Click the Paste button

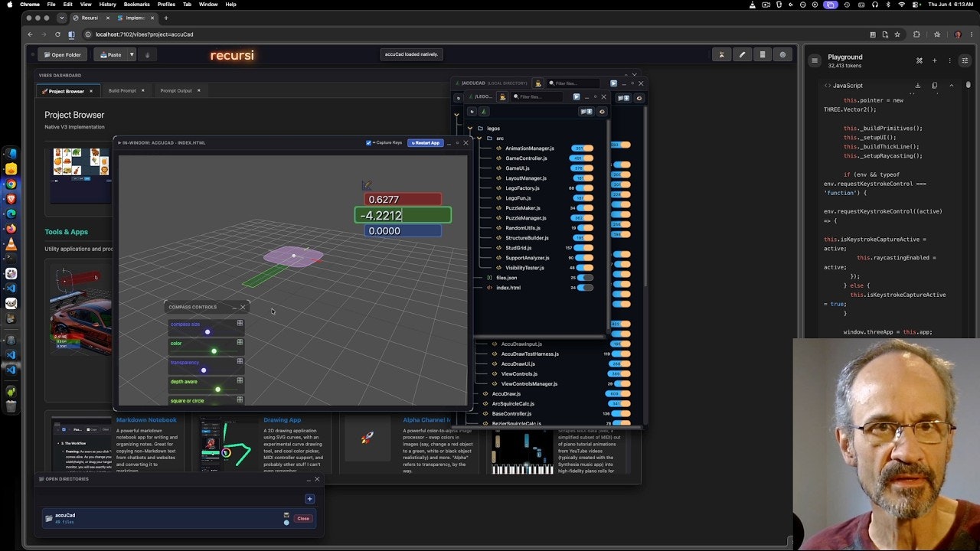[110, 54]
